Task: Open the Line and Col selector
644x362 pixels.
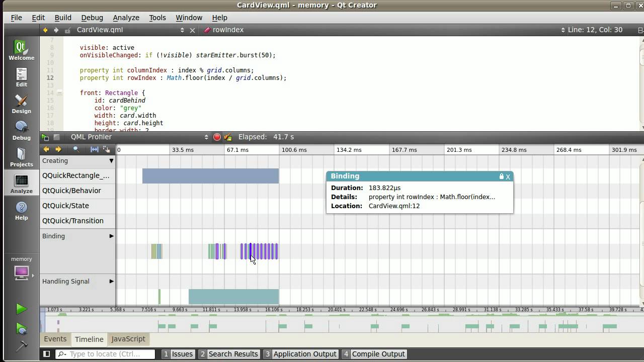Action: (595, 30)
